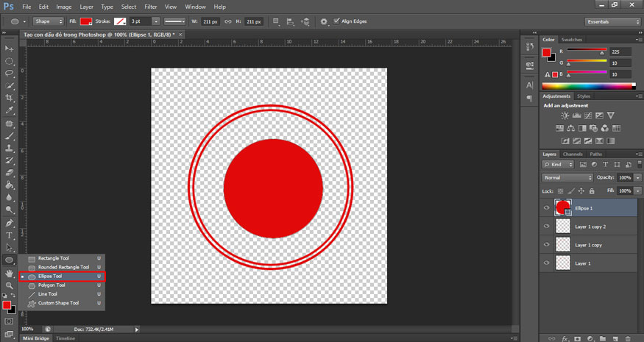644x342 pixels.
Task: Click the layer style fx icon
Action: (x=565, y=339)
